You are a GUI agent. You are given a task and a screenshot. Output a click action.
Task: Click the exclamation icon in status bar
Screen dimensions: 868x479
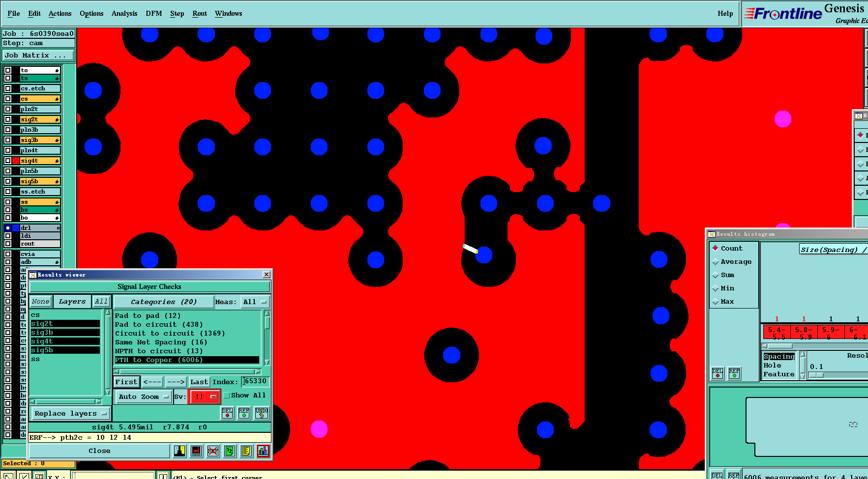click(x=163, y=476)
